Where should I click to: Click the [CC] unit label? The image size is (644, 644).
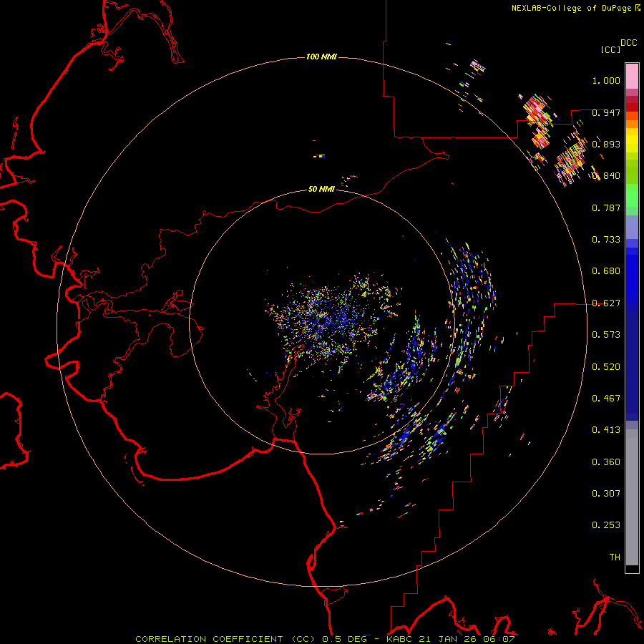tap(611, 49)
